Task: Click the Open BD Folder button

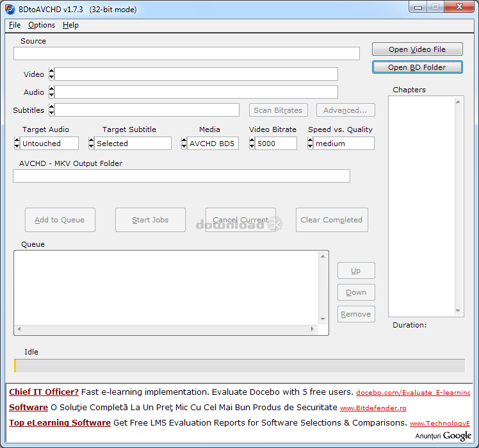Action: click(418, 67)
